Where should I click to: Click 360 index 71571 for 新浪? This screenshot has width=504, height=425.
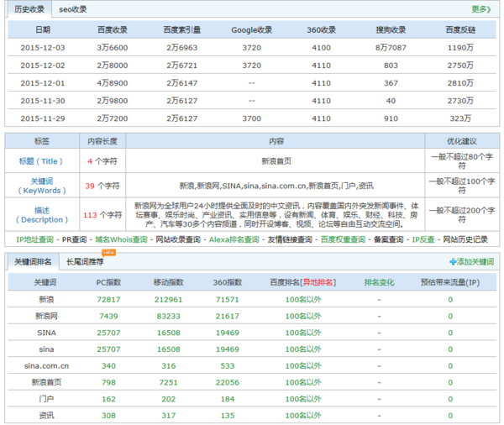click(x=228, y=300)
